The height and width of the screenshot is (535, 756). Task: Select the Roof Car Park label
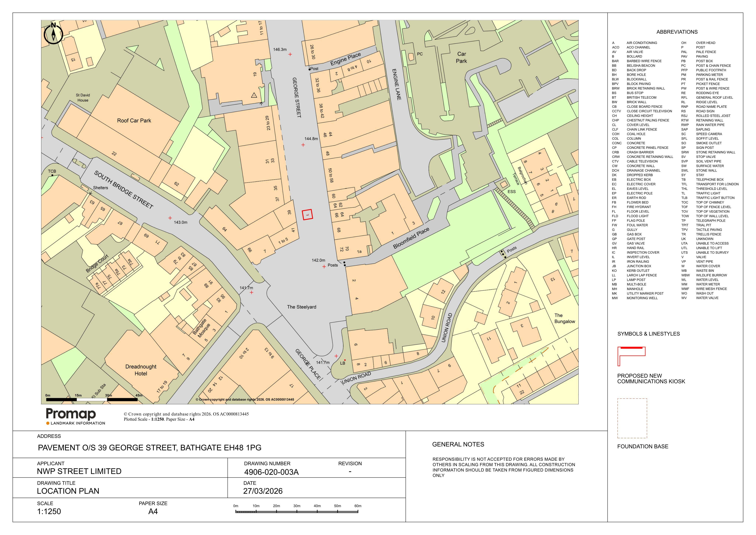click(x=134, y=121)
